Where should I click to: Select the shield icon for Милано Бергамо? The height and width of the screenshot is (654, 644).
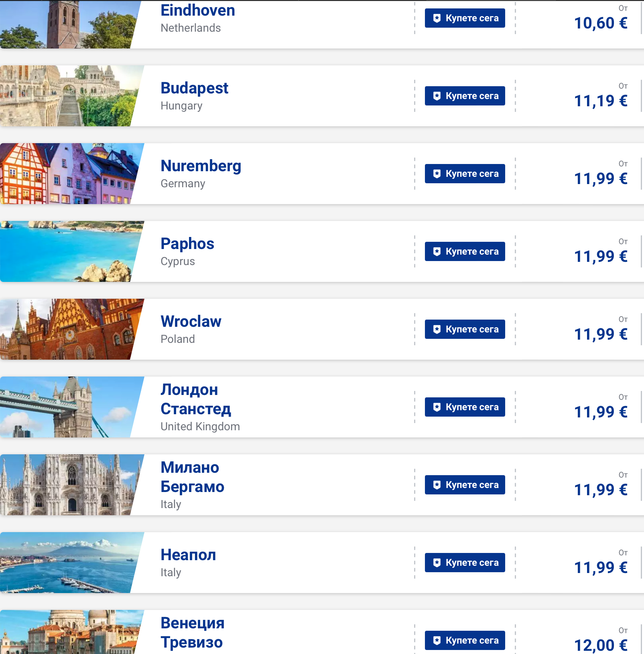click(x=437, y=485)
